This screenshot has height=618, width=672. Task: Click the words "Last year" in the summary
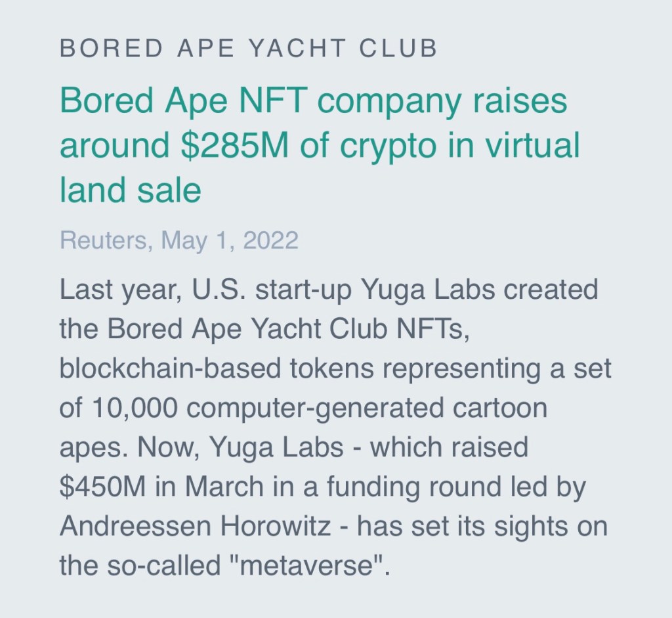click(x=114, y=290)
